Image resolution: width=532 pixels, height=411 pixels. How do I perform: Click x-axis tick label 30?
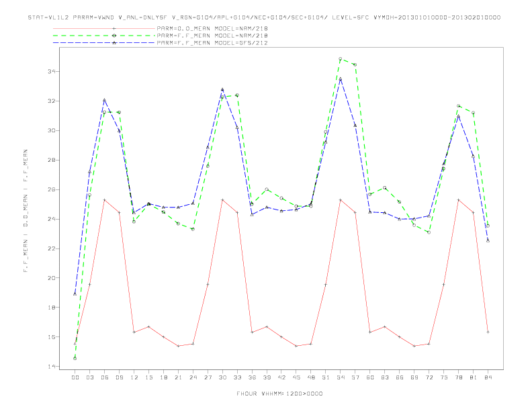(222, 377)
